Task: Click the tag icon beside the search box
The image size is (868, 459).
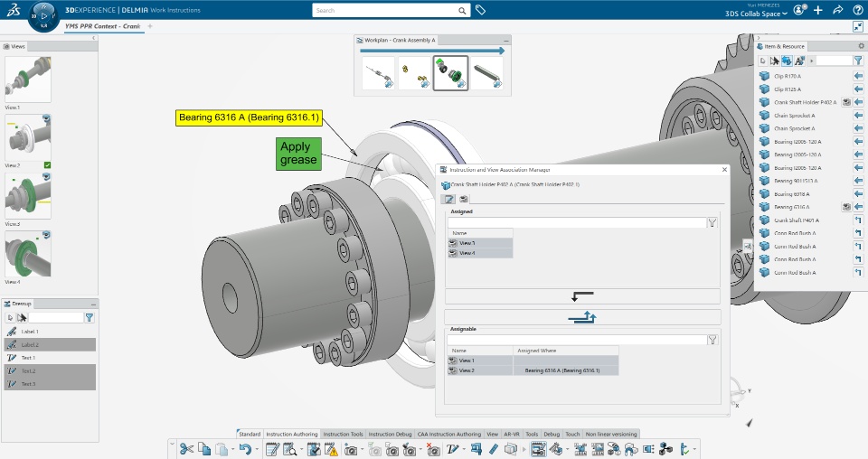Action: tap(480, 10)
